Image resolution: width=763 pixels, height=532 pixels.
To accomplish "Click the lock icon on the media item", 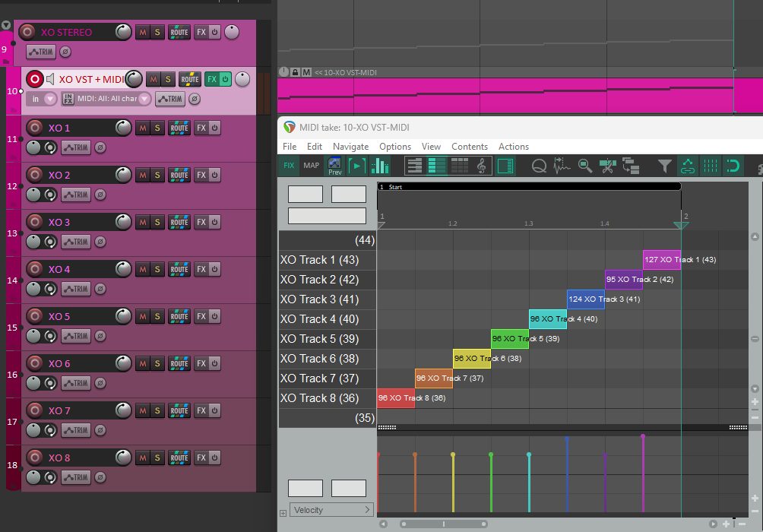I will click(x=295, y=72).
